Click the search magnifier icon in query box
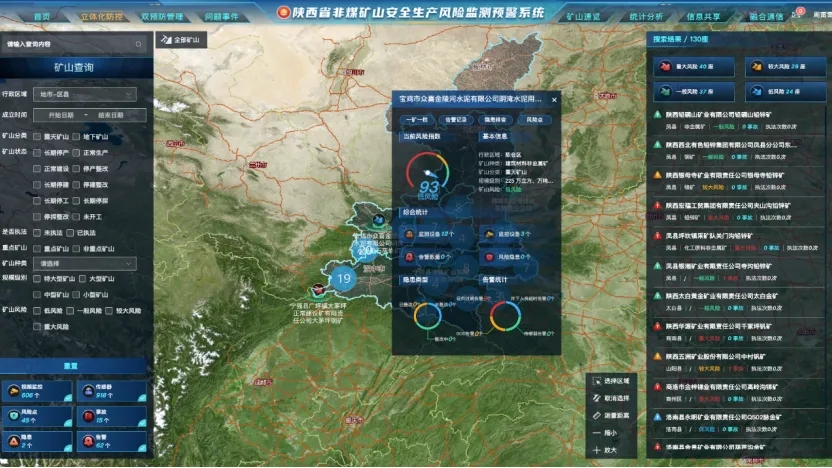832x468 pixels. click(x=139, y=45)
